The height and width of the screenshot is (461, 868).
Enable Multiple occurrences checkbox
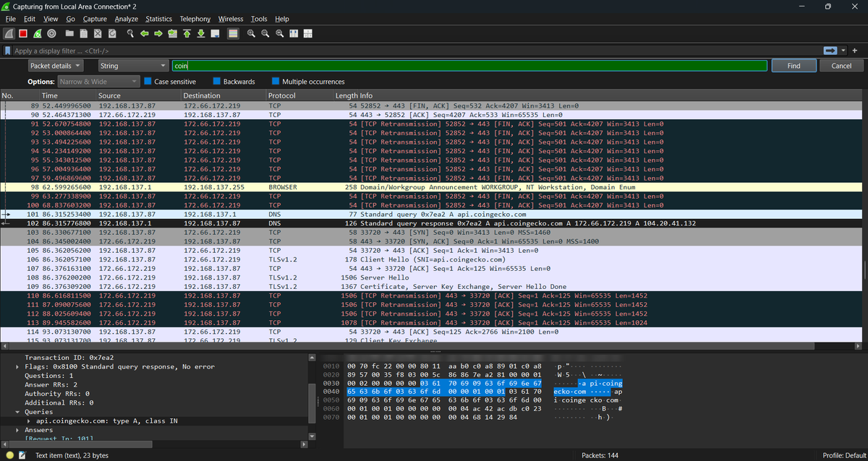pyautogui.click(x=276, y=82)
